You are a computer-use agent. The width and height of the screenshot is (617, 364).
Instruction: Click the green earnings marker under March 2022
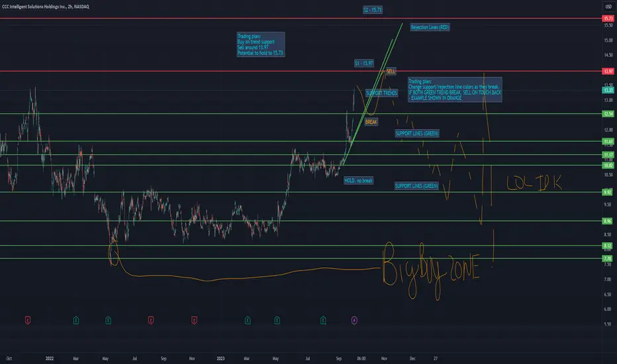coord(76,320)
